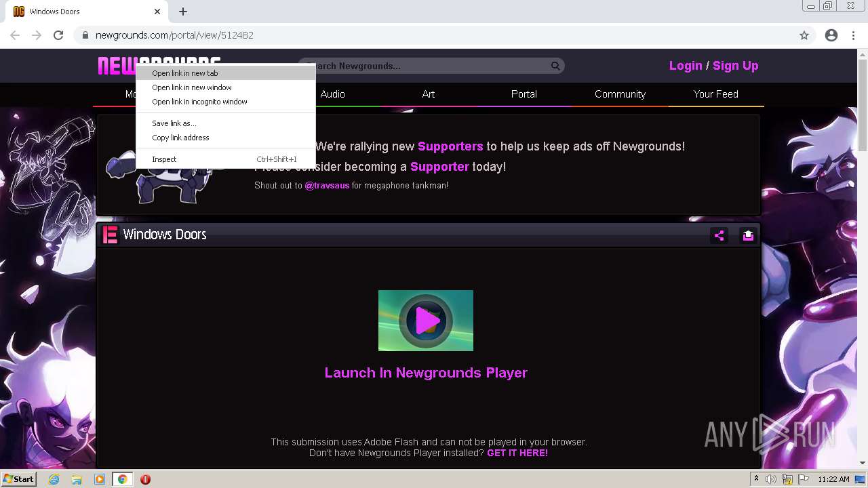This screenshot has width=868, height=488.
Task: Go forward with the forward arrow
Action: point(37,35)
